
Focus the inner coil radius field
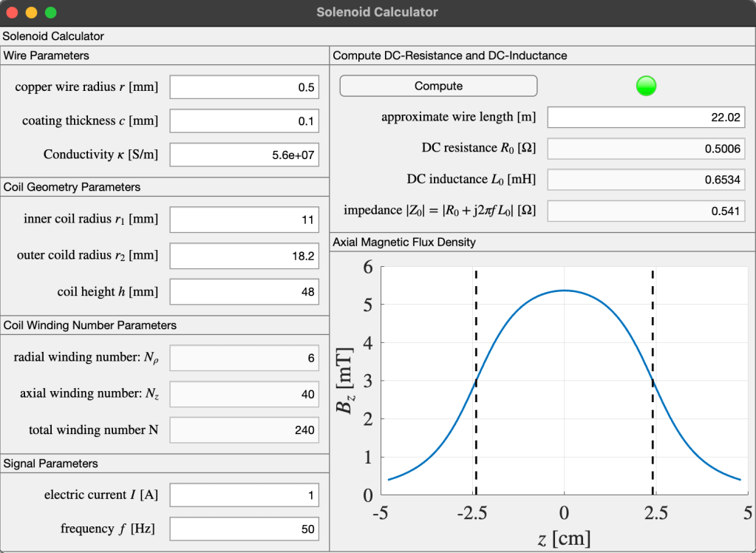pyautogui.click(x=244, y=220)
